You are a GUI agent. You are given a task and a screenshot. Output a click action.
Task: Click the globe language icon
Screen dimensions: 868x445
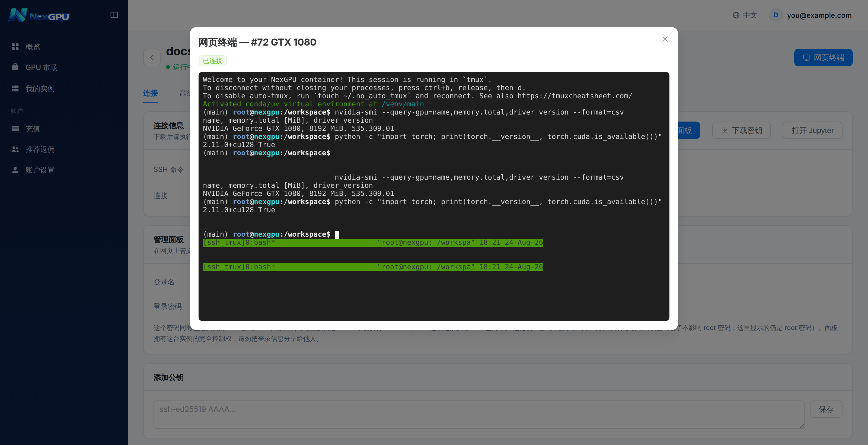(736, 15)
